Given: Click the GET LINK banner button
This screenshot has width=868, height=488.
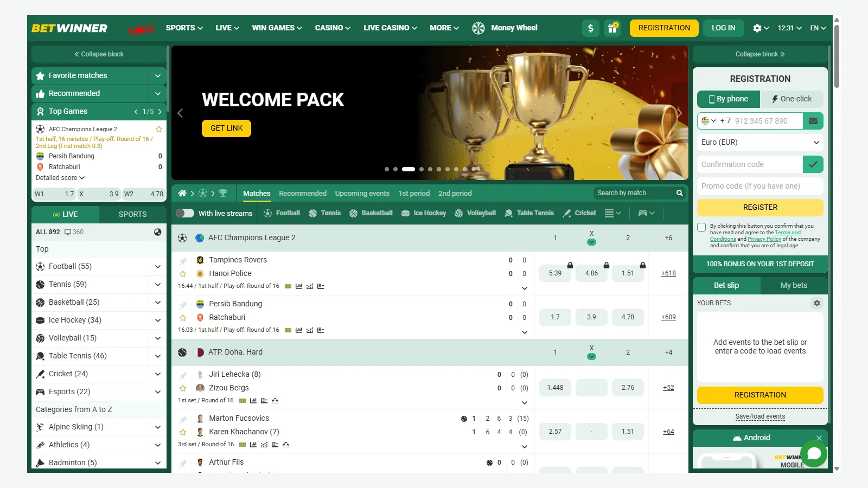Looking at the screenshot, I should (227, 129).
